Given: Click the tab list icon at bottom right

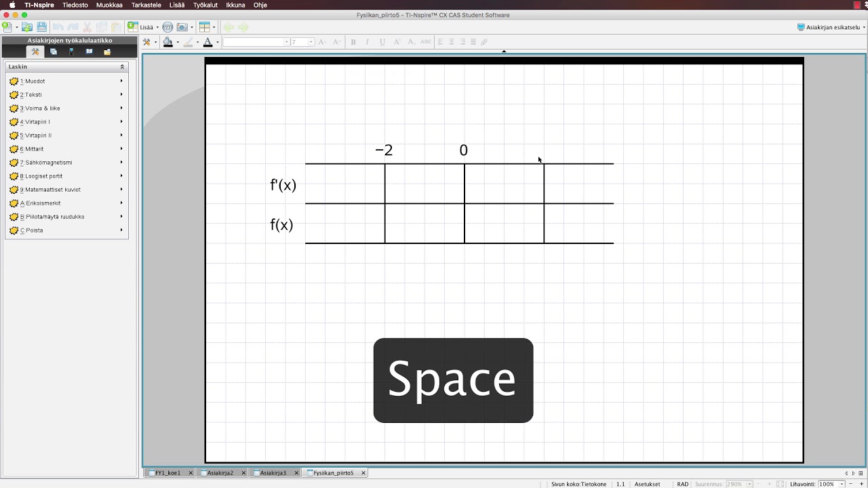Looking at the screenshot, I should click(861, 473).
